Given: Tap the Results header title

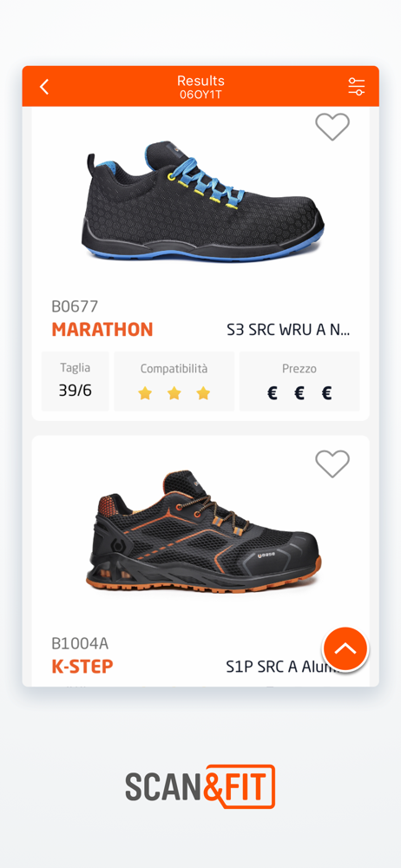Looking at the screenshot, I should point(200,81).
